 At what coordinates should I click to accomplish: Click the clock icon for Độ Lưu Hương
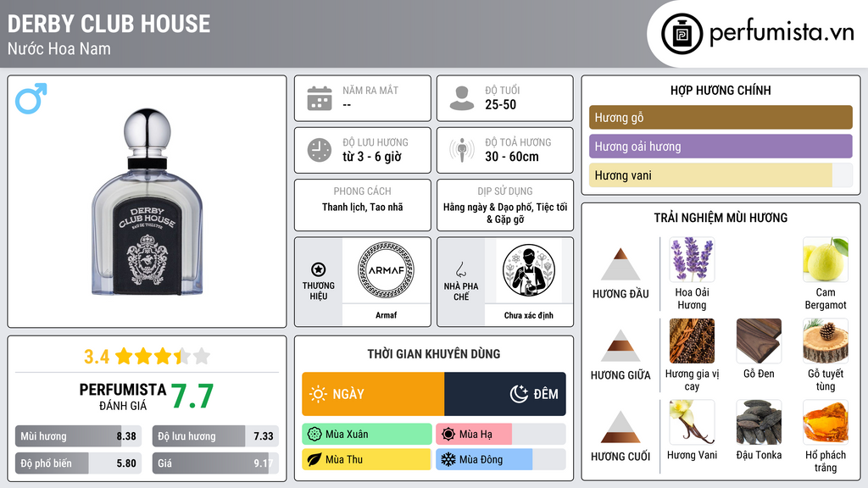pos(320,150)
